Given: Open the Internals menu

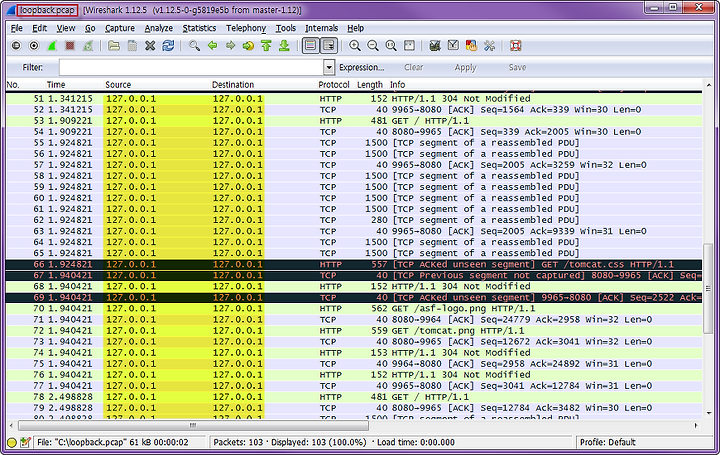Looking at the screenshot, I should click(x=321, y=28).
